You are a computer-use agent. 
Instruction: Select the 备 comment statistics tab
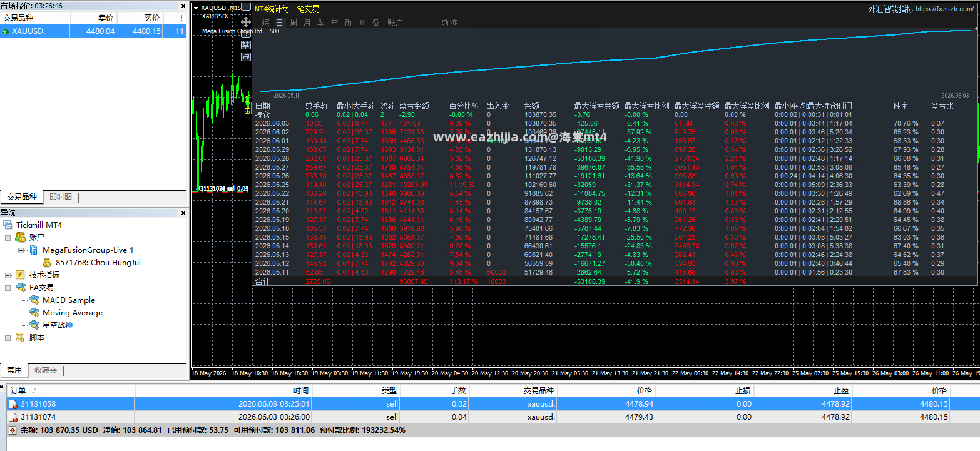375,23
